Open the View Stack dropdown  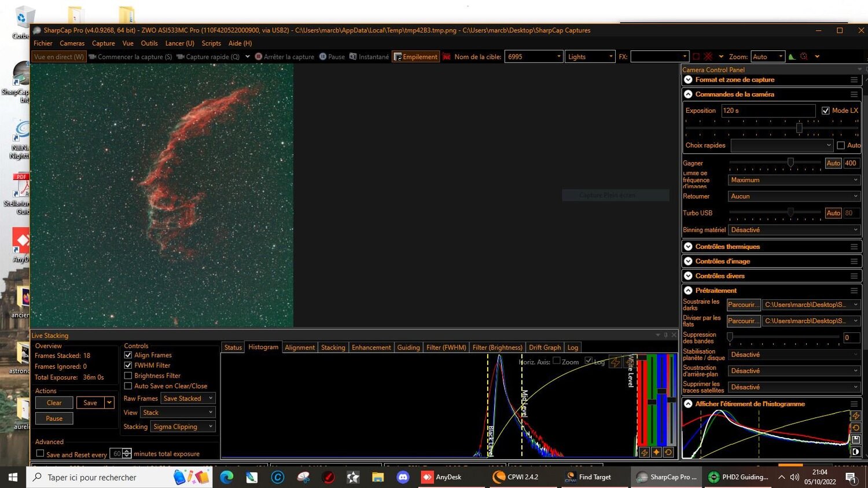point(178,412)
